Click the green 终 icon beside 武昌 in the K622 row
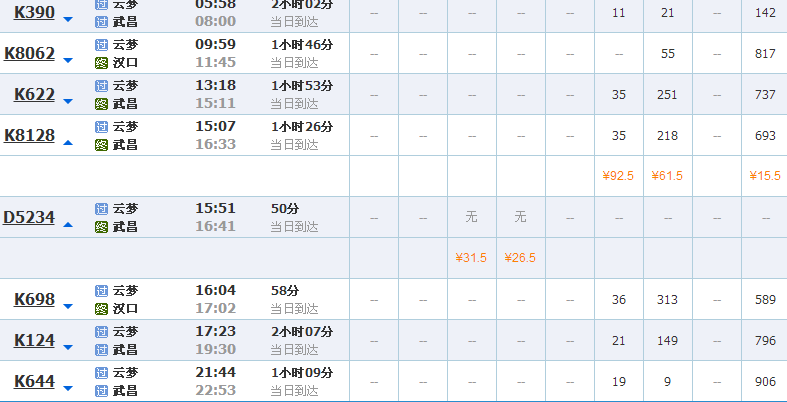 click(101, 104)
